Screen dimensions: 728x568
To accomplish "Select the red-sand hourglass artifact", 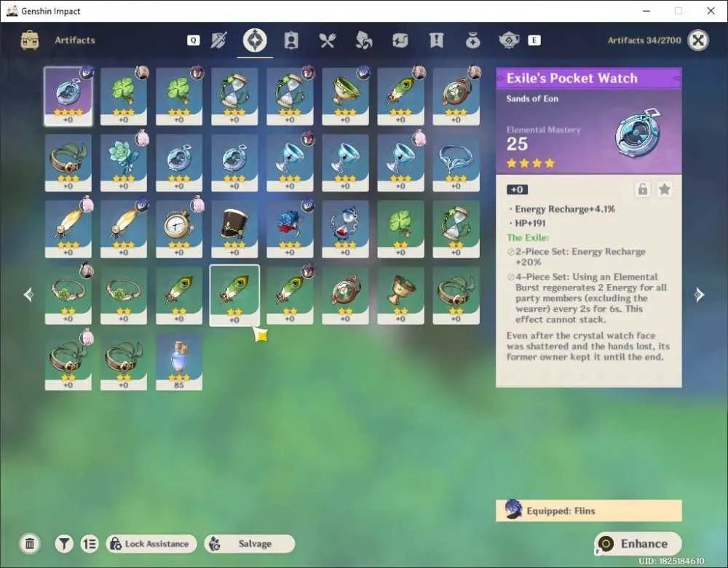I will pos(345,229).
